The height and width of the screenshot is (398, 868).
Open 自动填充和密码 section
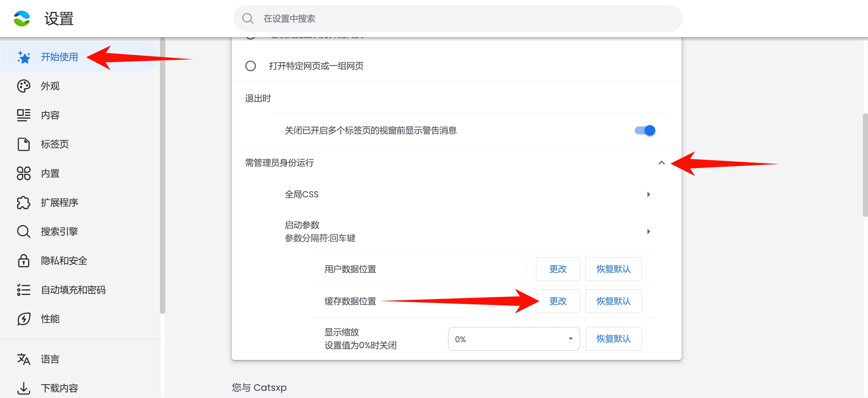[80, 290]
